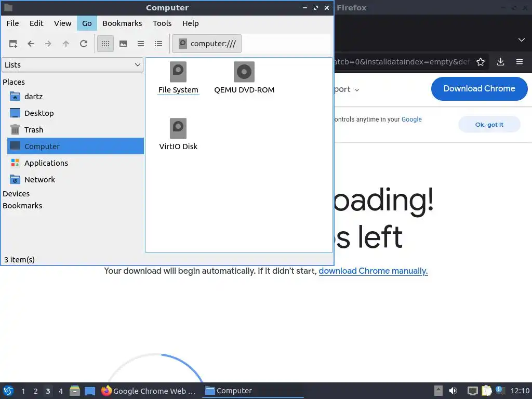Open the volume control tray icon
Screen dimensions: 532x399
tap(453, 391)
